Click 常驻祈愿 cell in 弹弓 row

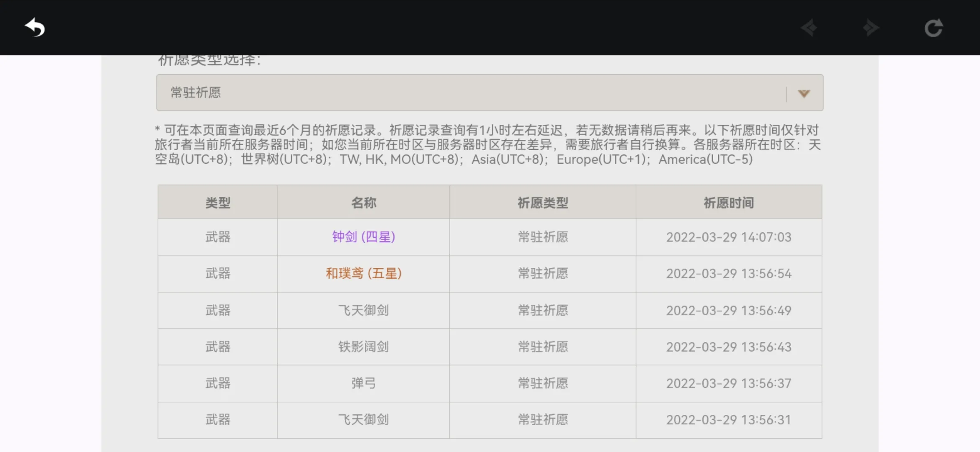(543, 383)
